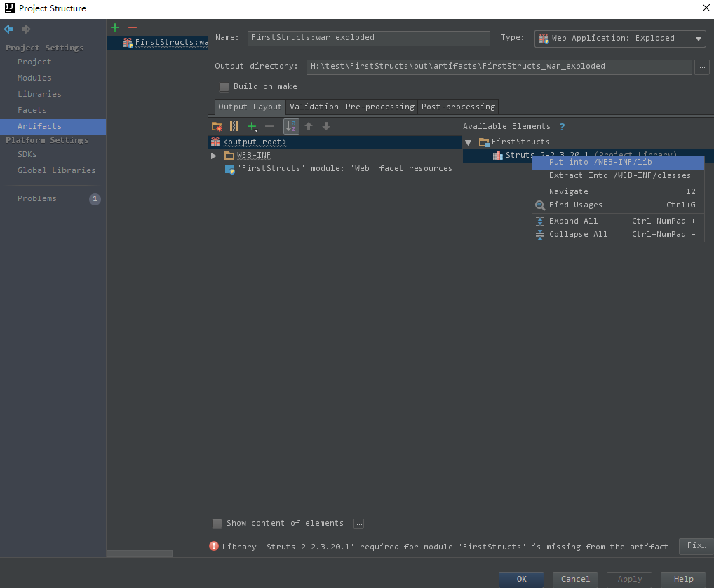Switch to Validation tab

314,107
